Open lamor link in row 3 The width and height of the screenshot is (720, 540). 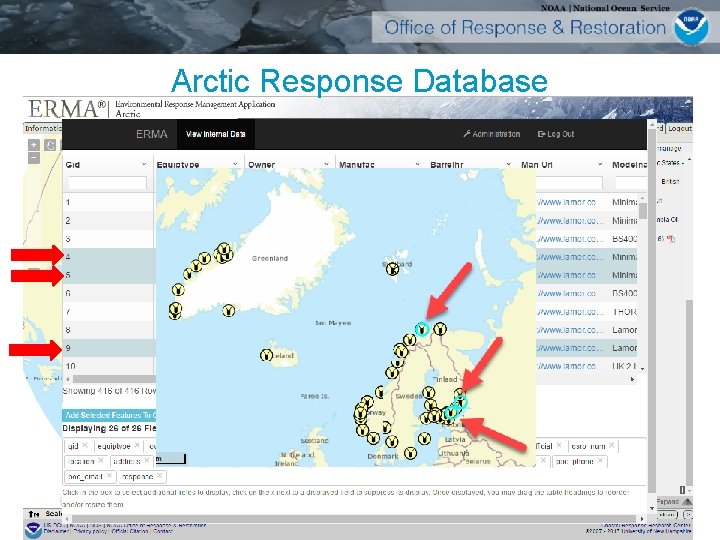point(569,239)
